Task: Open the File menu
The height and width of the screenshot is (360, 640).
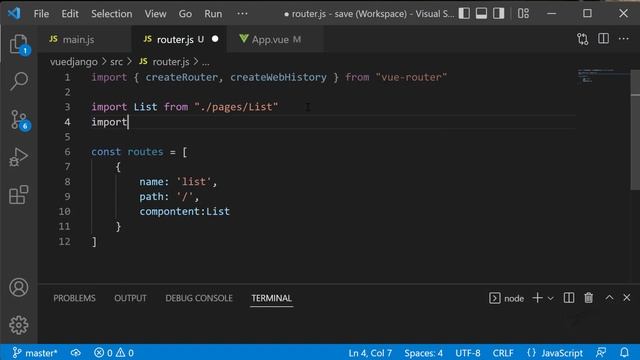Action: (41, 13)
